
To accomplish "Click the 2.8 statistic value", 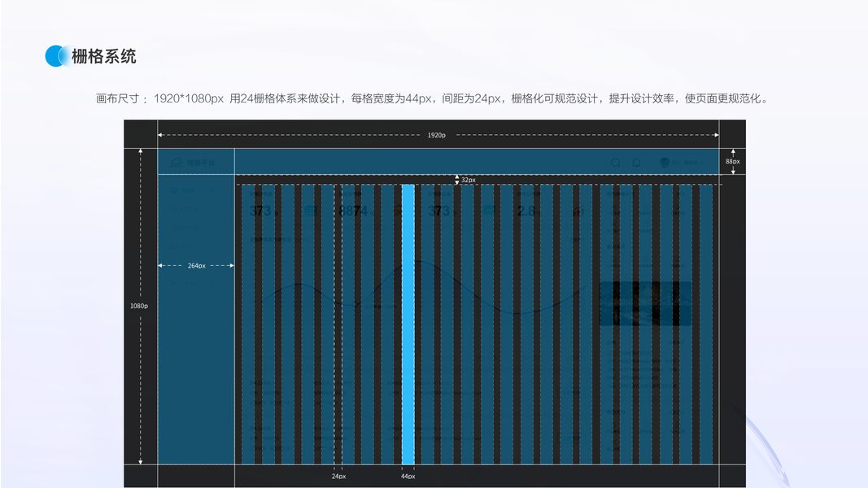I will pyautogui.click(x=526, y=211).
